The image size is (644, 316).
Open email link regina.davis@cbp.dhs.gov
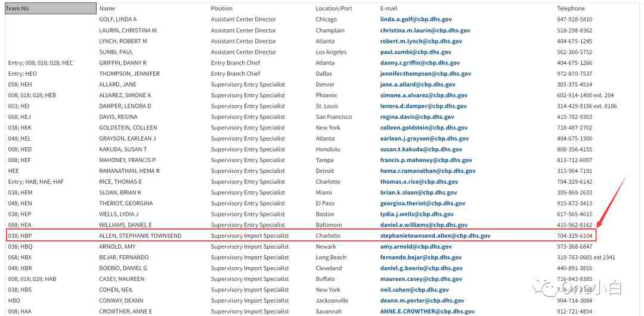click(x=417, y=117)
